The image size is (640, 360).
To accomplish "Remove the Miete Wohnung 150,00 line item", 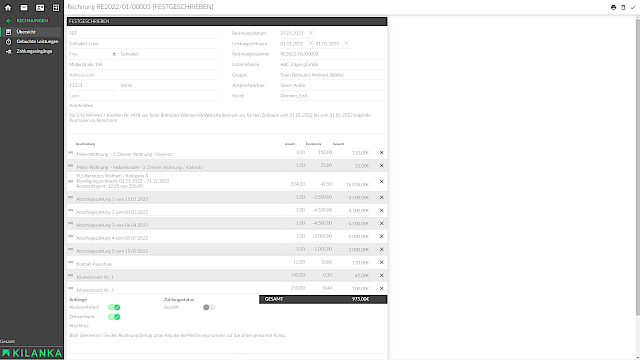I will (x=382, y=153).
